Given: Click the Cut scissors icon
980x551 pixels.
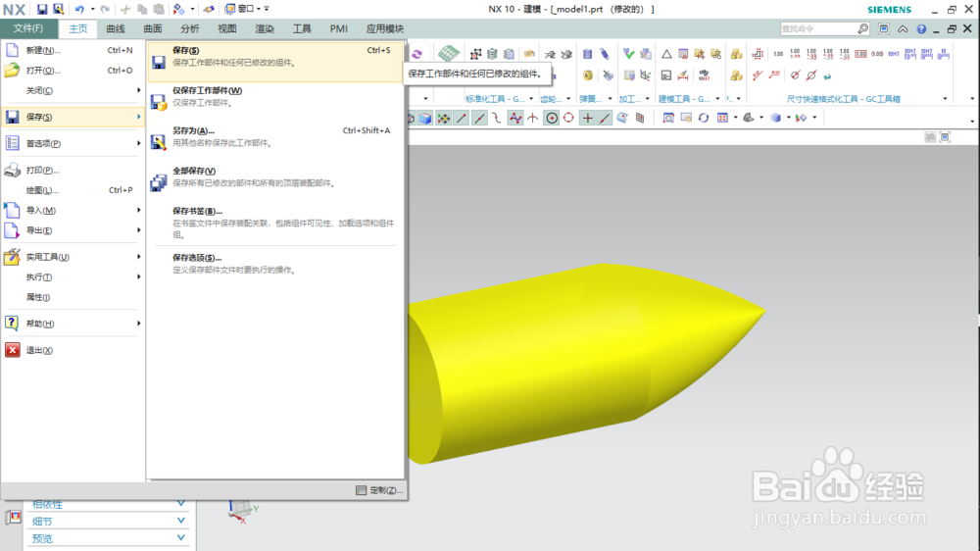Looking at the screenshot, I should pyautogui.click(x=125, y=9).
